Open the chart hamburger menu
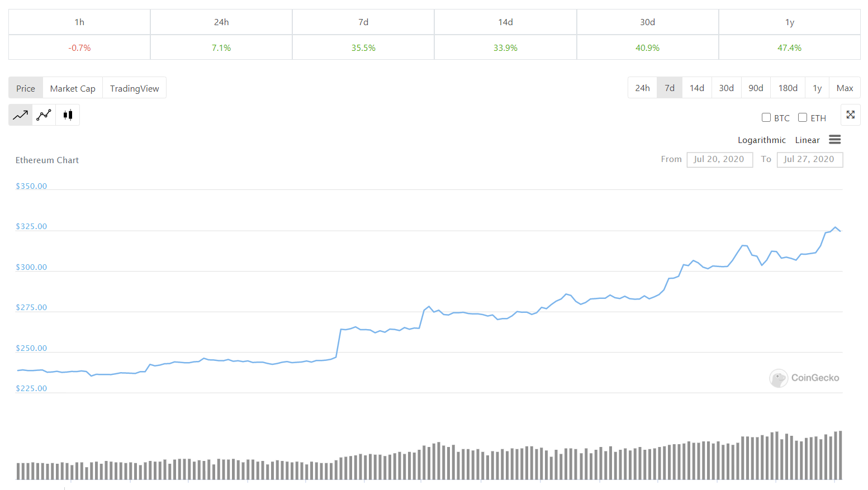868x490 pixels. tap(834, 140)
